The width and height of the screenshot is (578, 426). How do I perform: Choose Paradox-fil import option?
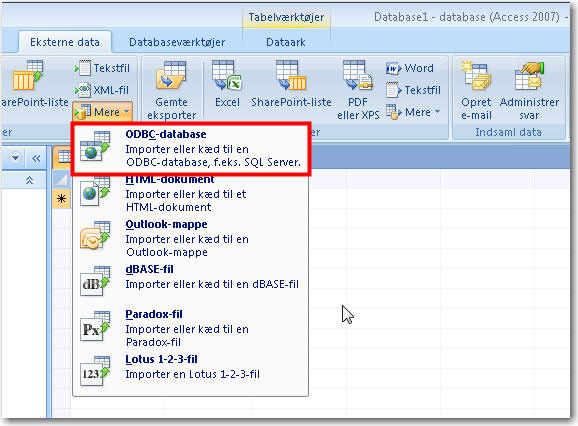[x=191, y=329]
